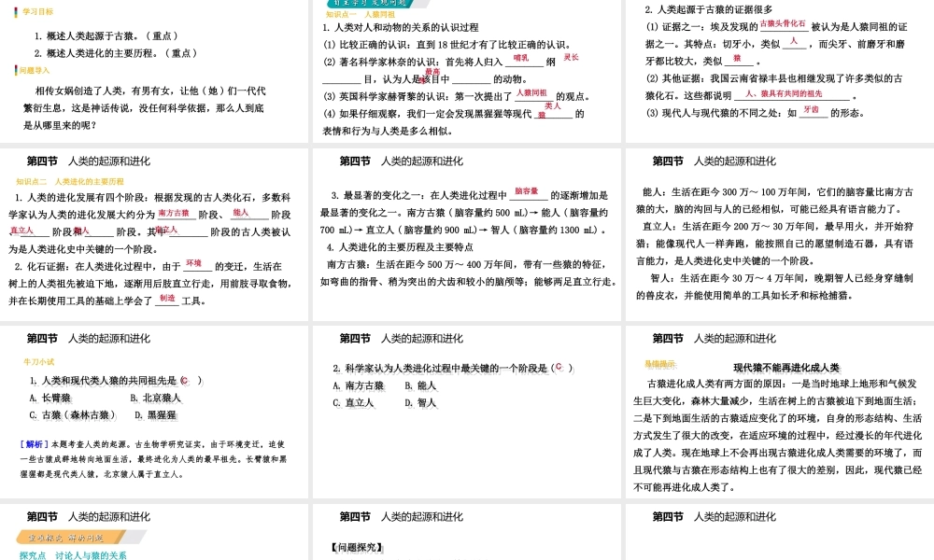Screen dimensions: 934x560
Task: Click the 问题导入 heading
Action: (34, 70)
